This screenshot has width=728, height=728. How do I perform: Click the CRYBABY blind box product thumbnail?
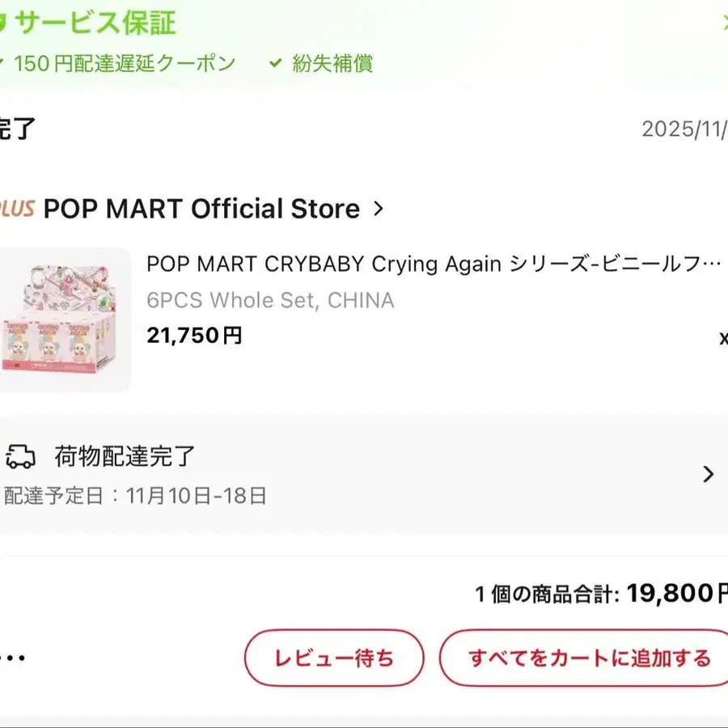[x=63, y=320]
